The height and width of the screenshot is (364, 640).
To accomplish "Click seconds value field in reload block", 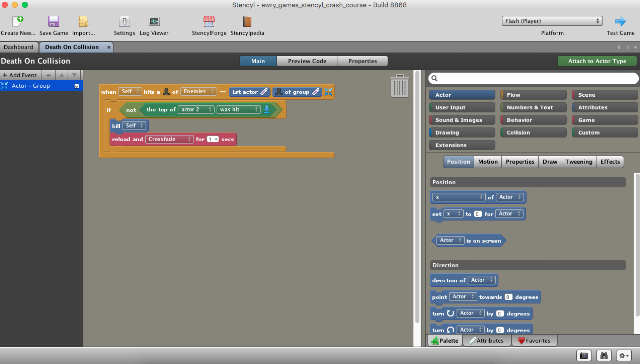I will click(213, 139).
